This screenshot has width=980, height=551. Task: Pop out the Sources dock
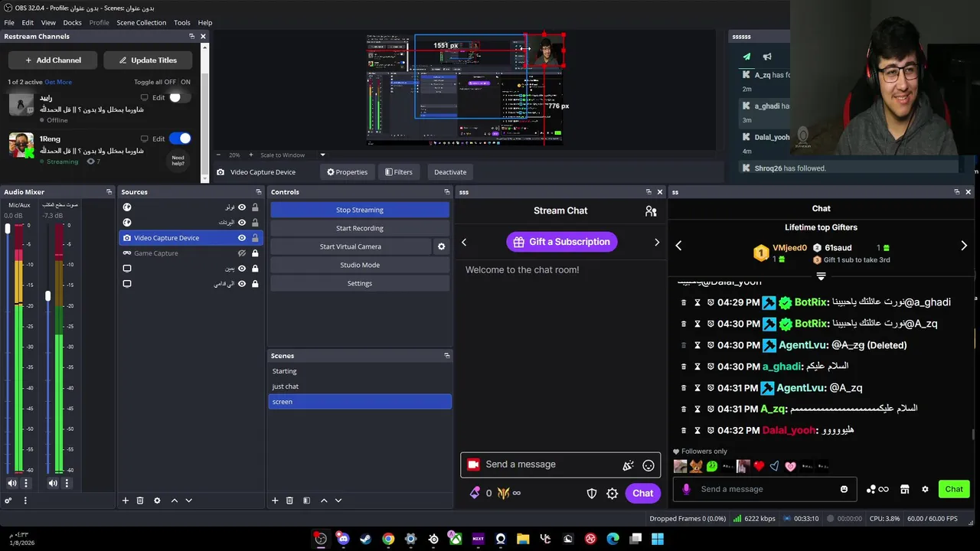pos(258,192)
